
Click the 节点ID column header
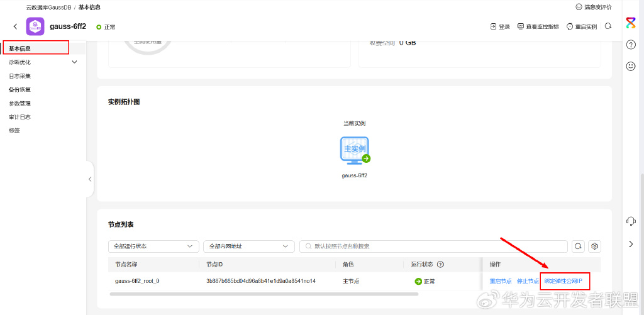click(214, 264)
